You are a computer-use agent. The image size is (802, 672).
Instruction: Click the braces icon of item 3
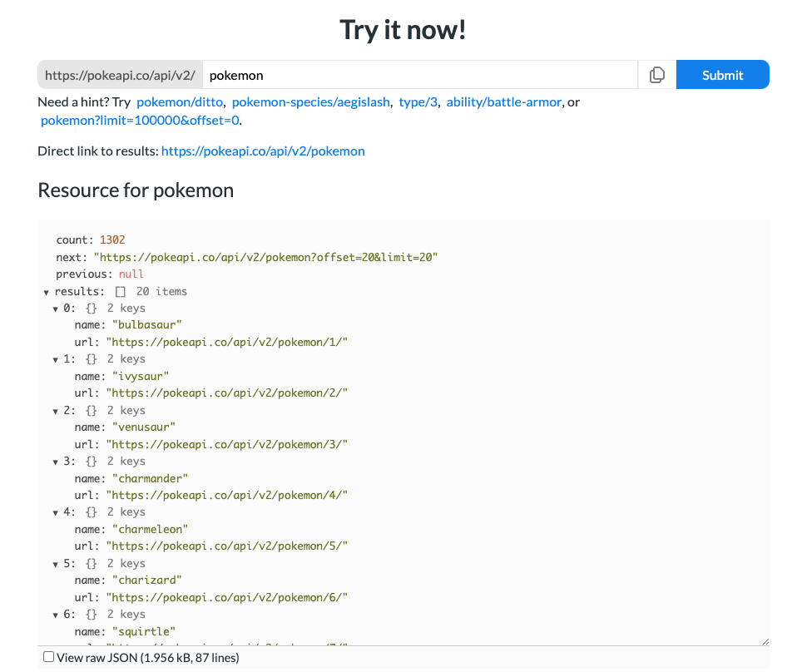click(91, 462)
